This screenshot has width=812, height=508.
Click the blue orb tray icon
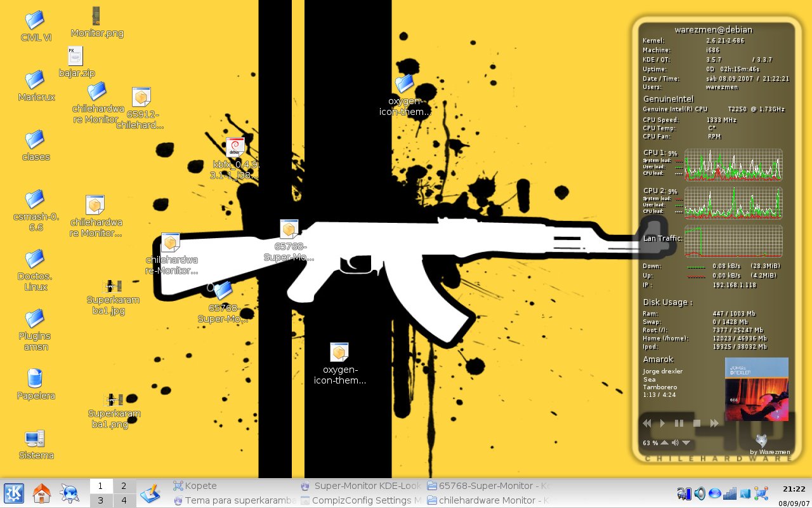coord(715,493)
